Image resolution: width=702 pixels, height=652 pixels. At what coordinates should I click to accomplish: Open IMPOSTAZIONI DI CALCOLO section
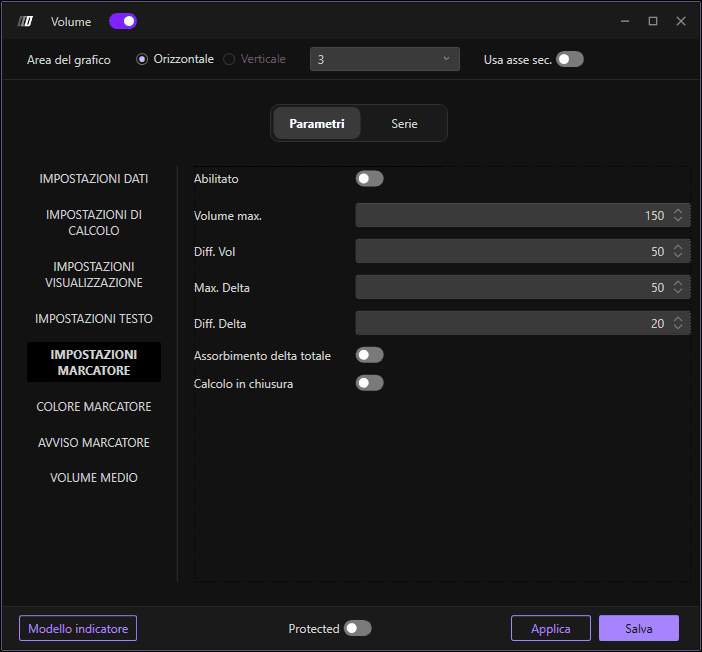coord(94,223)
